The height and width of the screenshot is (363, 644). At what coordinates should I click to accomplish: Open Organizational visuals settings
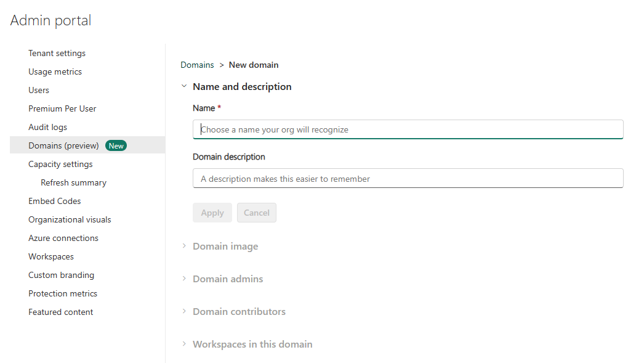[x=70, y=219]
